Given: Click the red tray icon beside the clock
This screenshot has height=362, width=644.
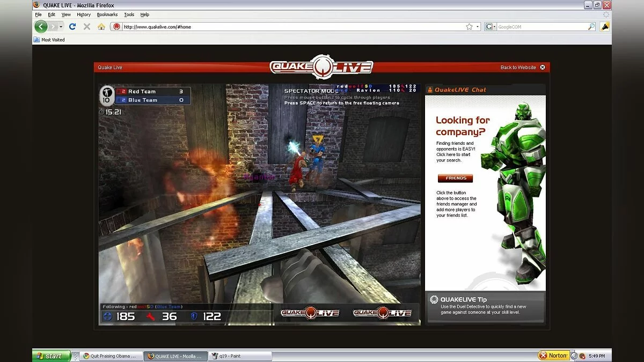Looking at the screenshot, I should (582, 356).
